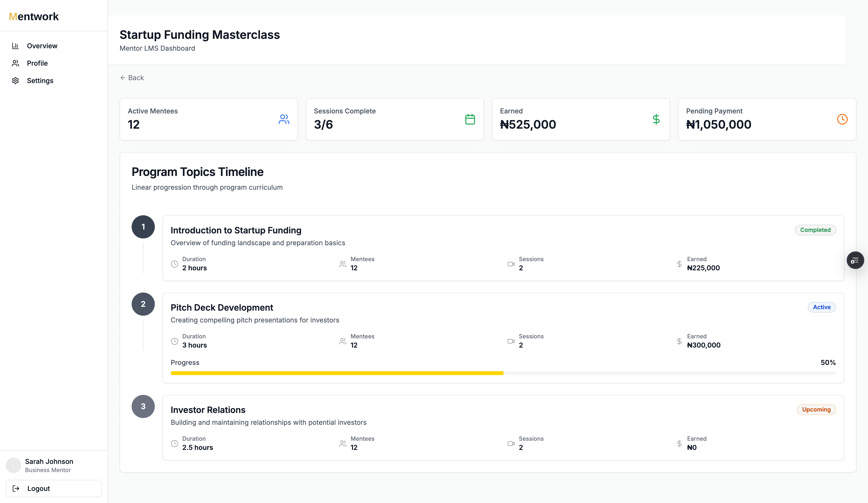
Task: Click the clock icon on Pending Payment card
Action: (x=842, y=119)
